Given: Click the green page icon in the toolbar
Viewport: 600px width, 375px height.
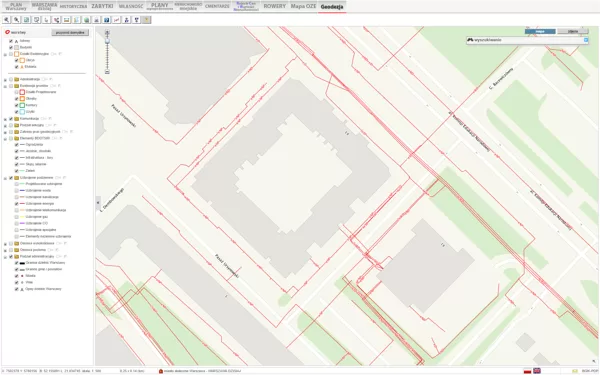Looking at the screenshot, I should point(26,20).
